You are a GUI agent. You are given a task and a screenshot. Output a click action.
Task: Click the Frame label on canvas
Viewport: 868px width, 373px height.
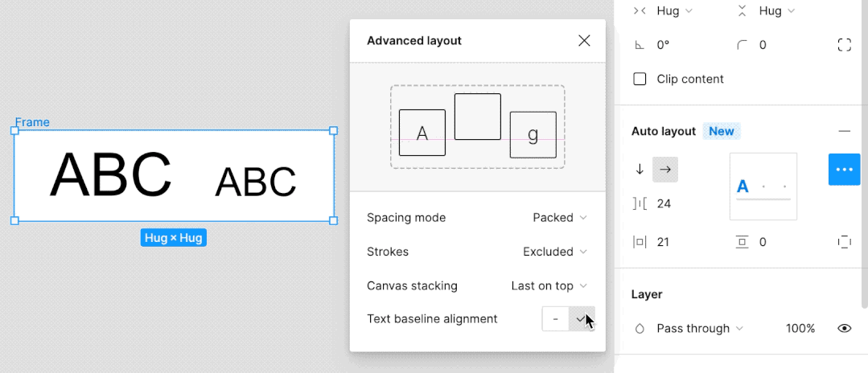pyautogui.click(x=32, y=122)
